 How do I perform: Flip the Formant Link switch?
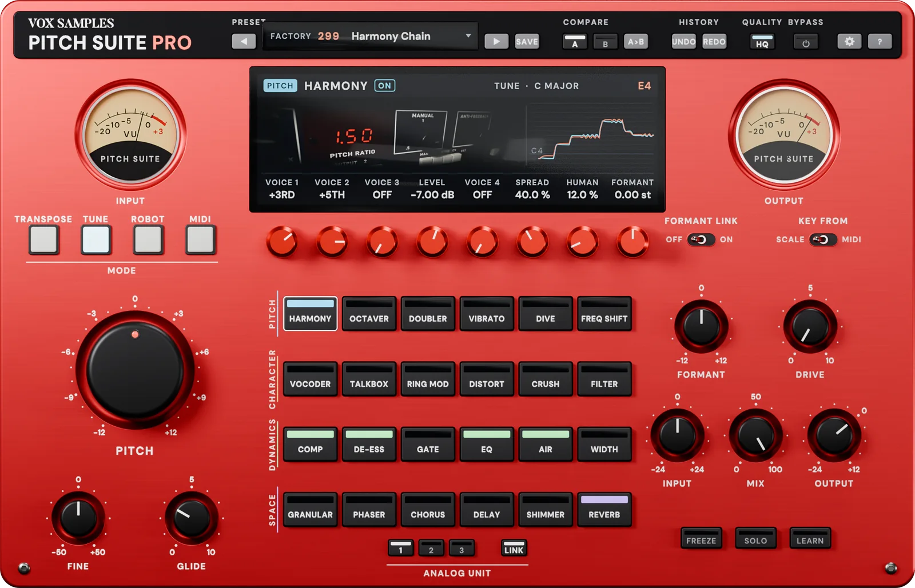pyautogui.click(x=701, y=239)
